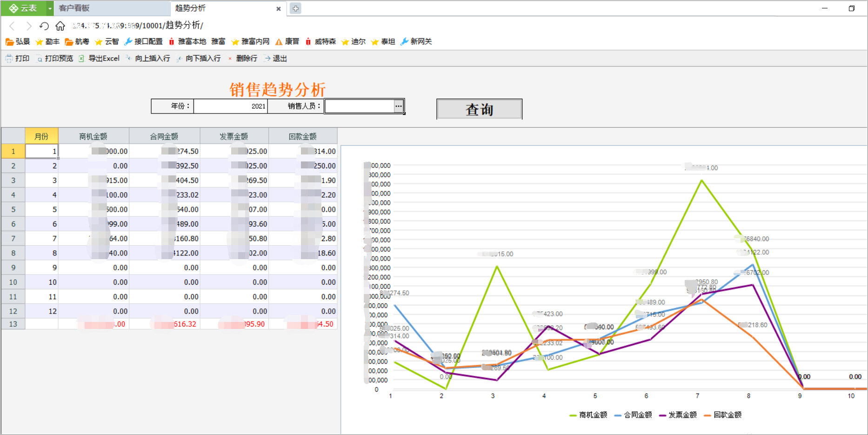The width and height of the screenshot is (868, 435).
Task: Select row header number 9
Action: coord(13,268)
